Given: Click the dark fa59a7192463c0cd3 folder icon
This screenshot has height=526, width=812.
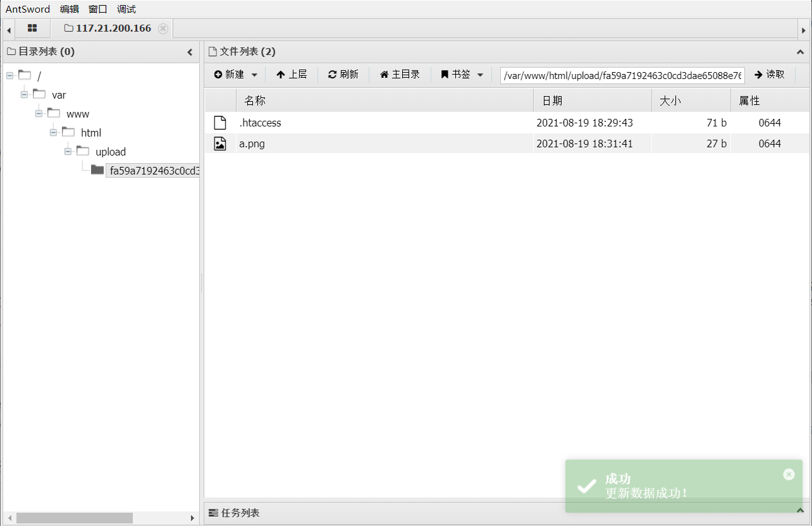Looking at the screenshot, I should 97,169.
